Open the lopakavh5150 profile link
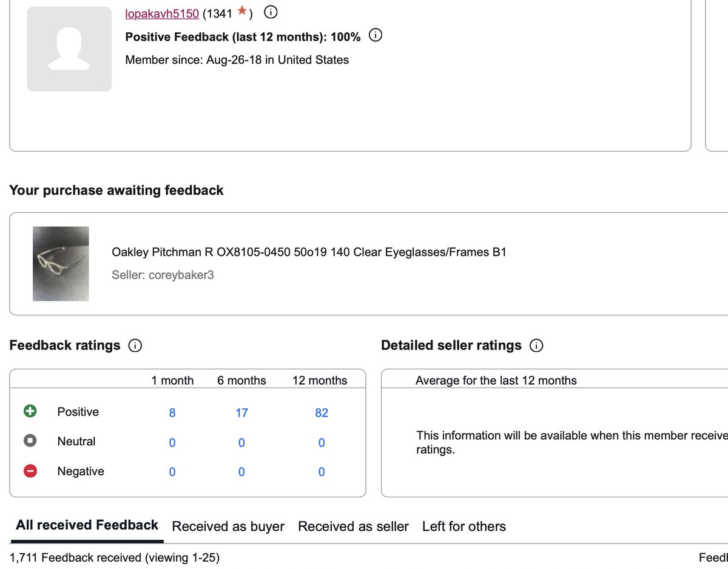 [161, 12]
